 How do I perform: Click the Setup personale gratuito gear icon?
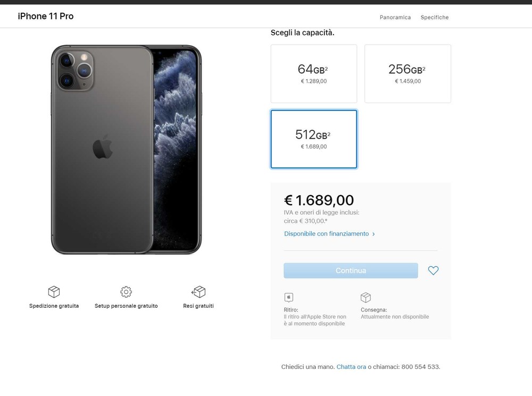click(126, 292)
